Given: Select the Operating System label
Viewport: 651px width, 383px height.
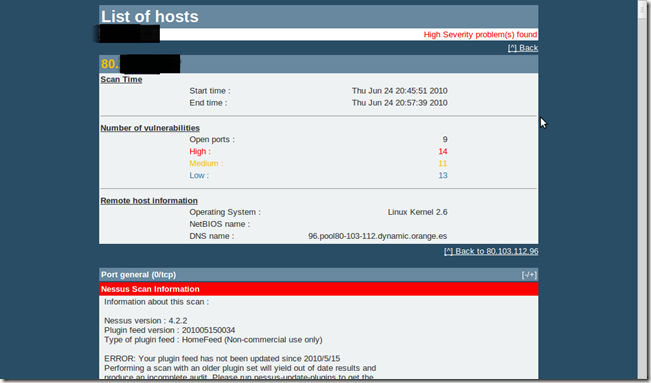Looking at the screenshot, I should (225, 212).
